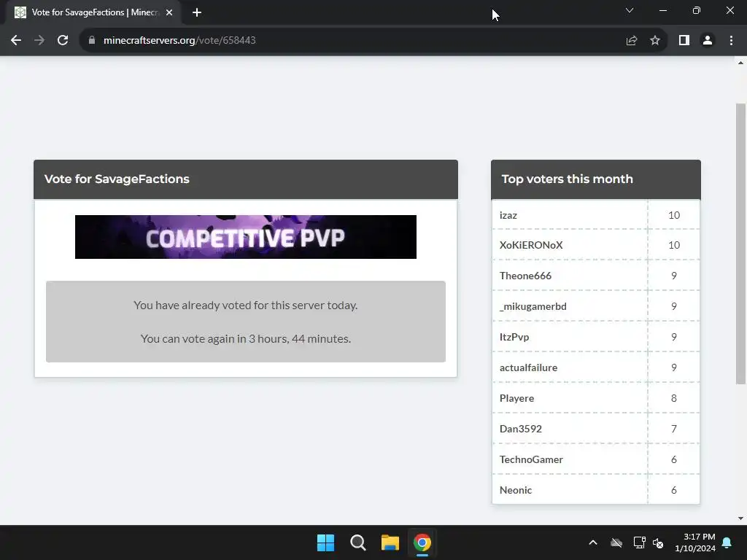Select voter name Theone666
747x560 pixels.
[525, 276]
